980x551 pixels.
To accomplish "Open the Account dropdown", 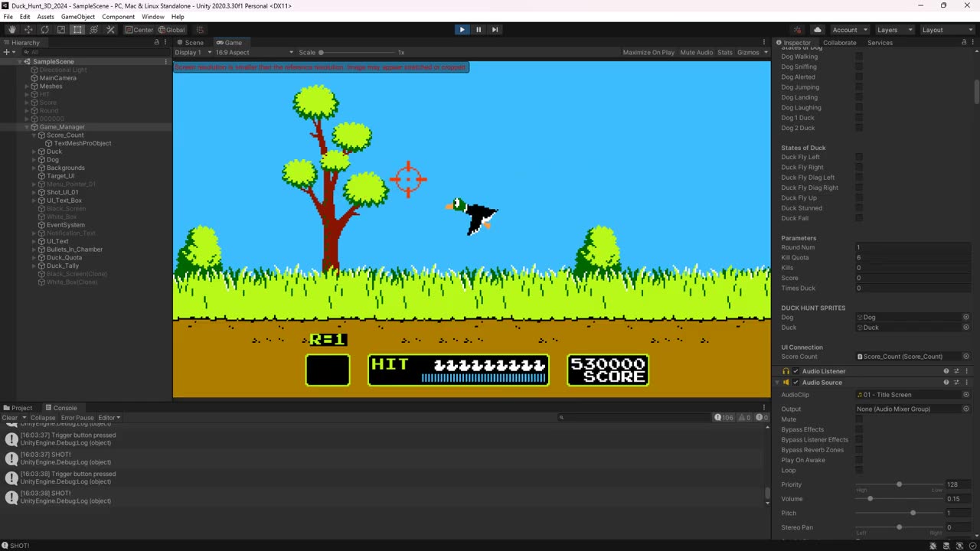I will pos(850,30).
